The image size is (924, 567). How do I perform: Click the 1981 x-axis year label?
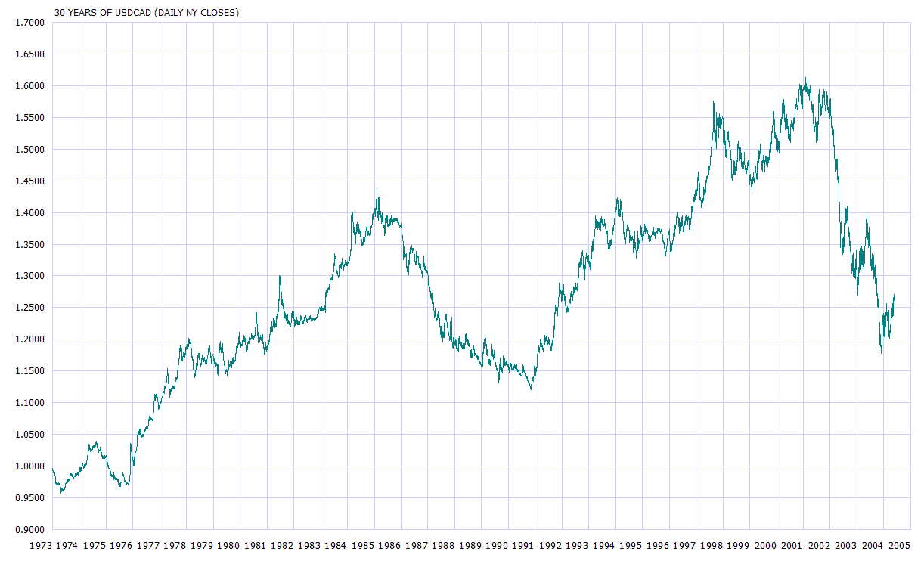[x=256, y=546]
